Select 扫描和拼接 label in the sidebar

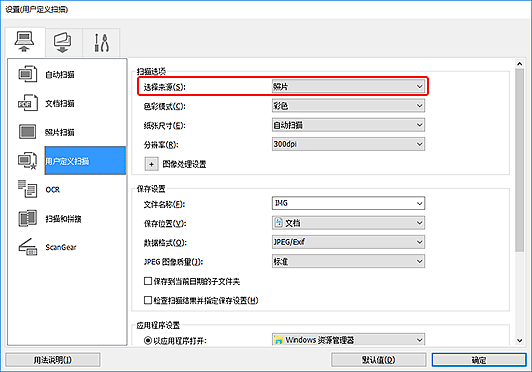(x=63, y=219)
